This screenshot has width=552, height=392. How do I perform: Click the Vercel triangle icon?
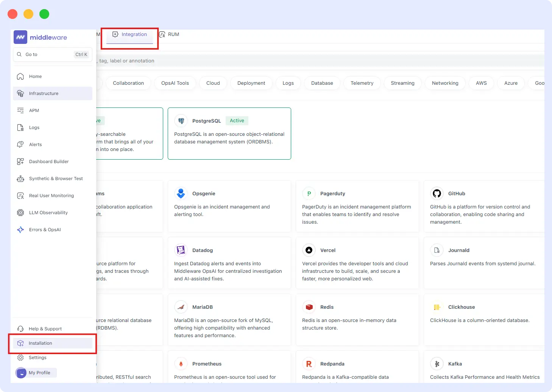309,250
